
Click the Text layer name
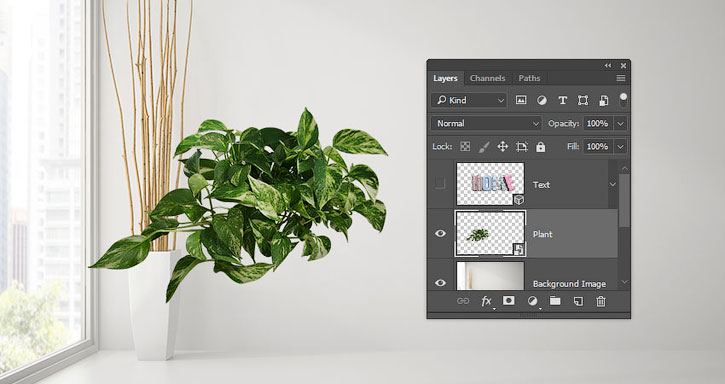tap(541, 185)
